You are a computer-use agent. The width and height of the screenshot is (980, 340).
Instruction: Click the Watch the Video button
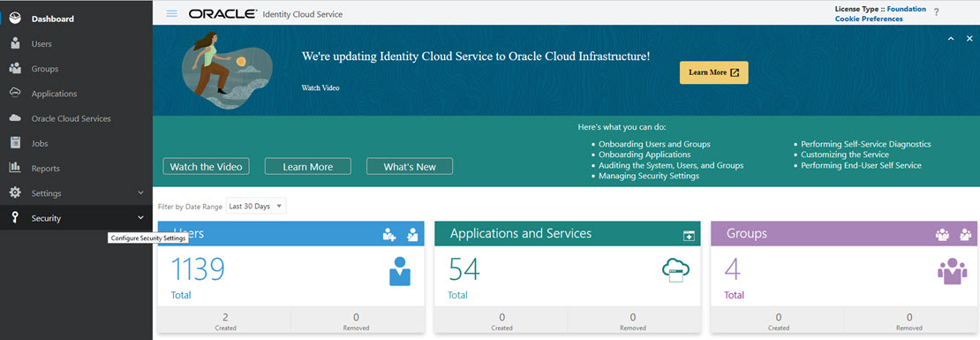point(207,167)
